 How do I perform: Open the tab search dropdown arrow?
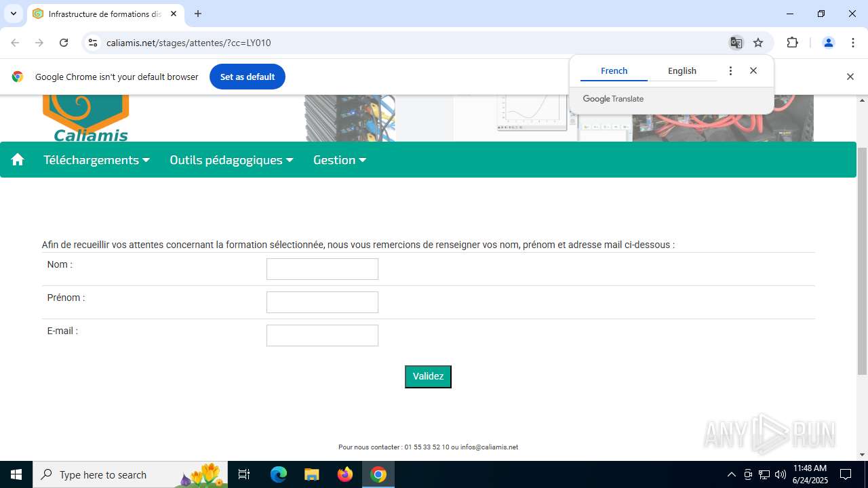(x=13, y=14)
